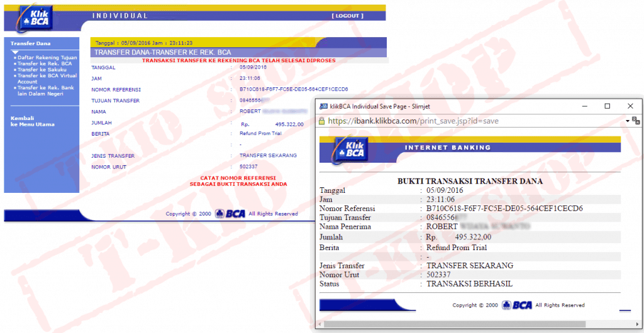The image size is (644, 333).
Task: Click the klikBCA favicon in popup title bar
Action: tap(323, 106)
